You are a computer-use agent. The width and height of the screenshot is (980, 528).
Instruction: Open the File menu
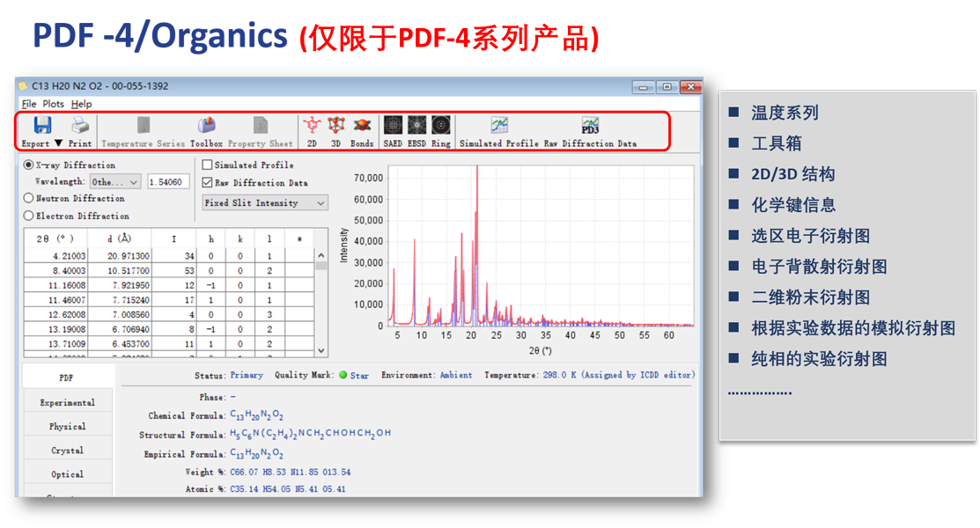(29, 104)
